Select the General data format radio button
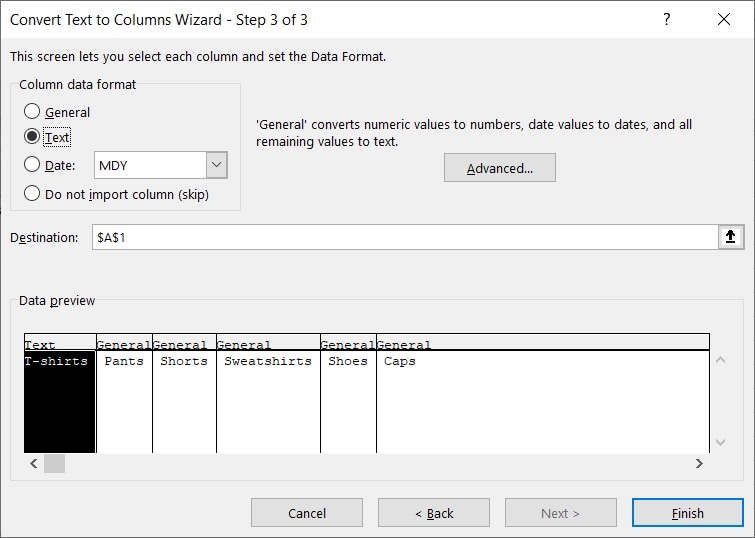The width and height of the screenshot is (755, 538). point(32,111)
